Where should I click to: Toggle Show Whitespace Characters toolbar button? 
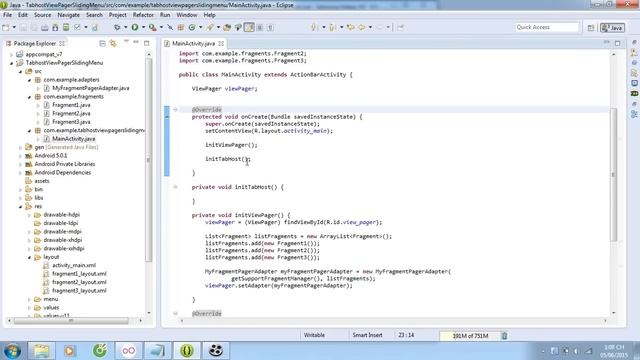270,27
